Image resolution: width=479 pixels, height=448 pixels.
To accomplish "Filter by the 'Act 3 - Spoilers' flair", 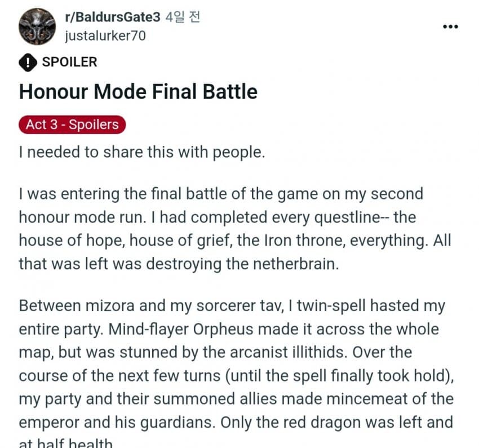I will click(x=72, y=125).
